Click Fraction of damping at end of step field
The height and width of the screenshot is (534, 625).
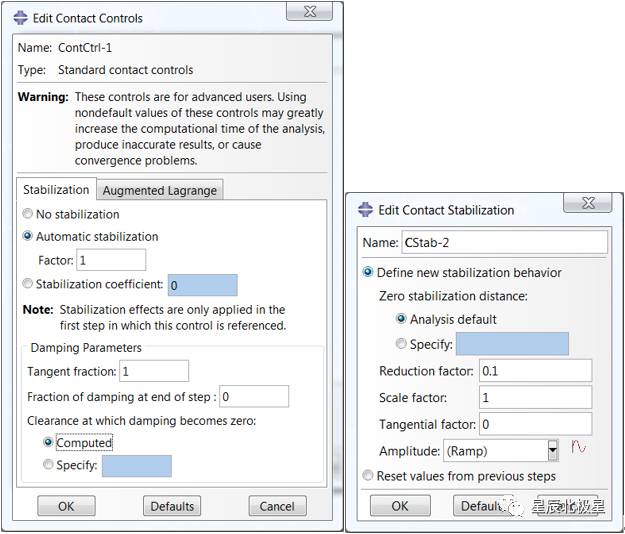(254, 397)
